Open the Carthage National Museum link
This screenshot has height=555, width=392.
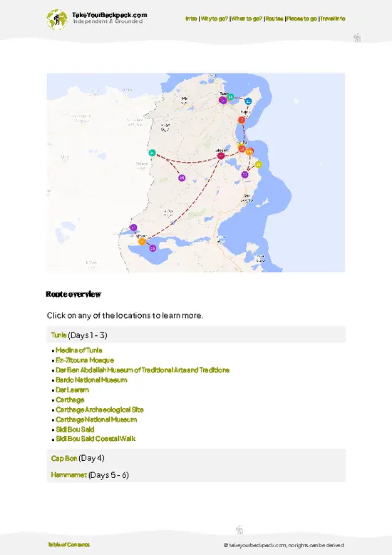point(96,419)
